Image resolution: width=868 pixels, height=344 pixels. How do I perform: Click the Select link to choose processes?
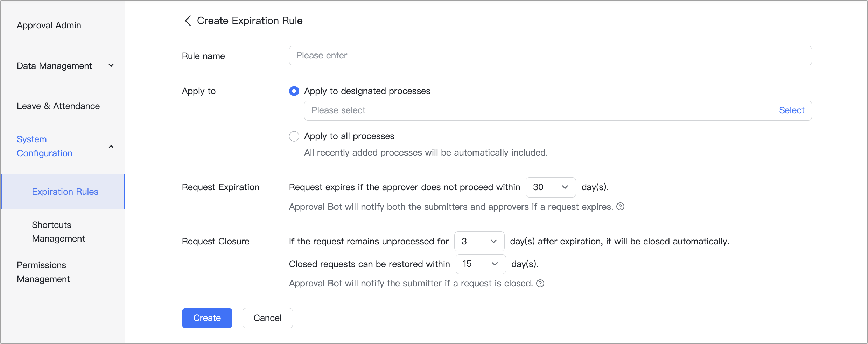(x=792, y=110)
